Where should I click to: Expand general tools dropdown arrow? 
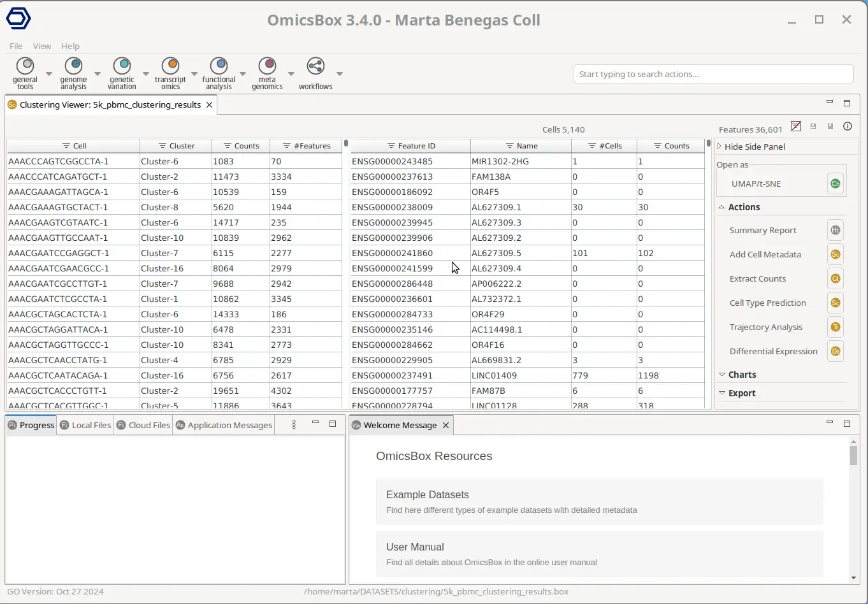pyautogui.click(x=48, y=73)
